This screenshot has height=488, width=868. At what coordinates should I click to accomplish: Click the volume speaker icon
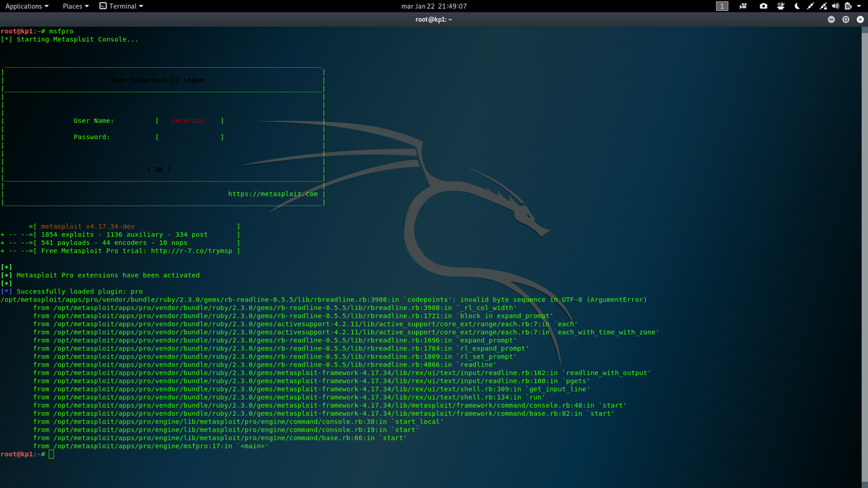point(835,6)
